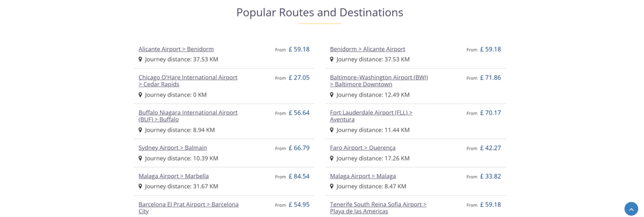Click location pin icon under Sydney Airport > Balmain

pyautogui.click(x=140, y=158)
